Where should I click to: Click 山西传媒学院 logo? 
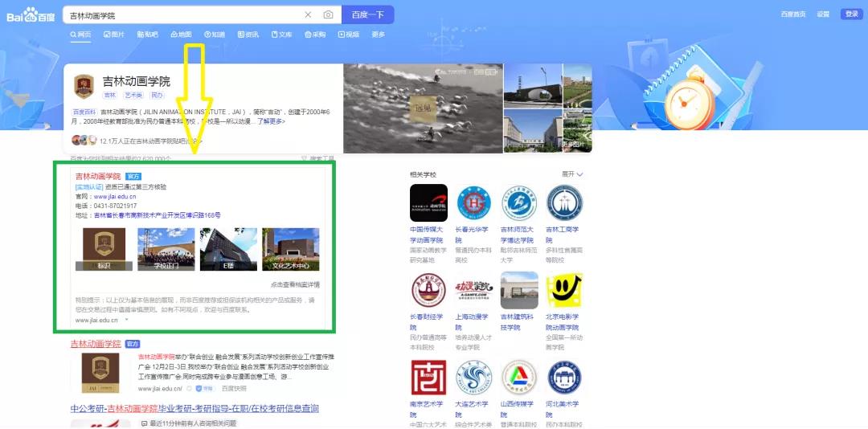click(519, 378)
